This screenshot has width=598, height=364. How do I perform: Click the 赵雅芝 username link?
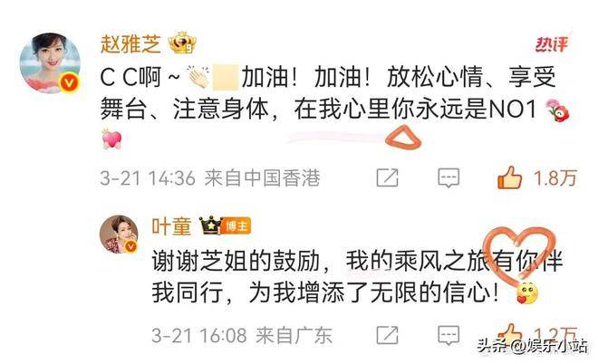[130, 44]
